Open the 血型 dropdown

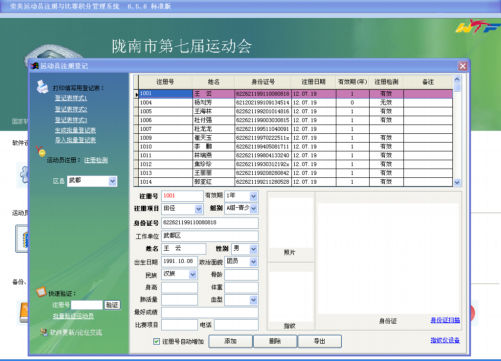click(253, 300)
